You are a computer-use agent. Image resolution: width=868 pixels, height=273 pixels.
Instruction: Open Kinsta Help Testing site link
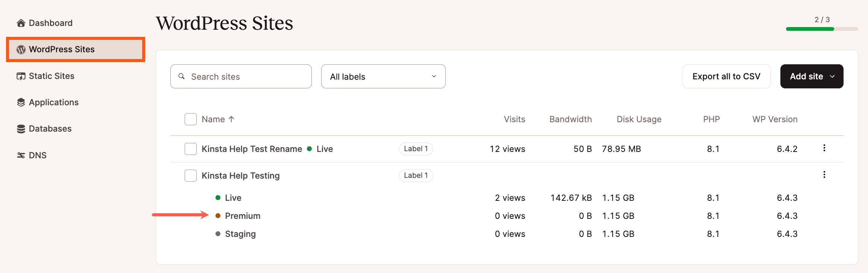tap(241, 176)
